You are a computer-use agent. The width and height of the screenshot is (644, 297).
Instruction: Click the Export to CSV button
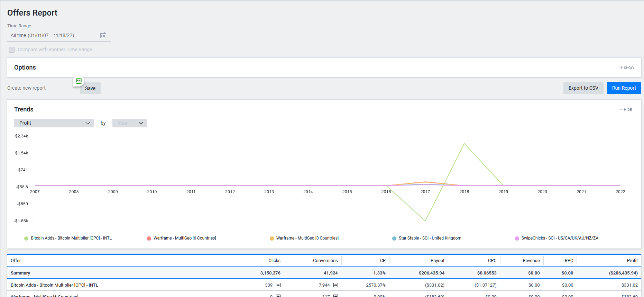[x=583, y=88]
